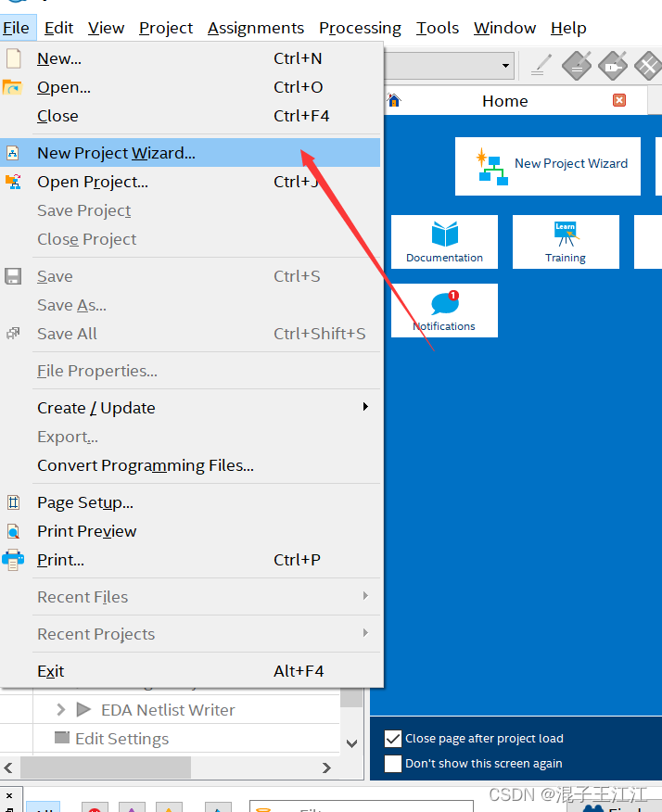Expand the Recent Projects submenu
The width and height of the screenshot is (662, 812).
tap(365, 633)
